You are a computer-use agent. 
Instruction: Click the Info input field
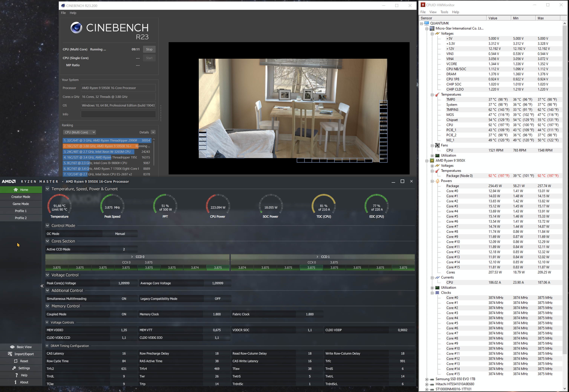tap(118, 114)
